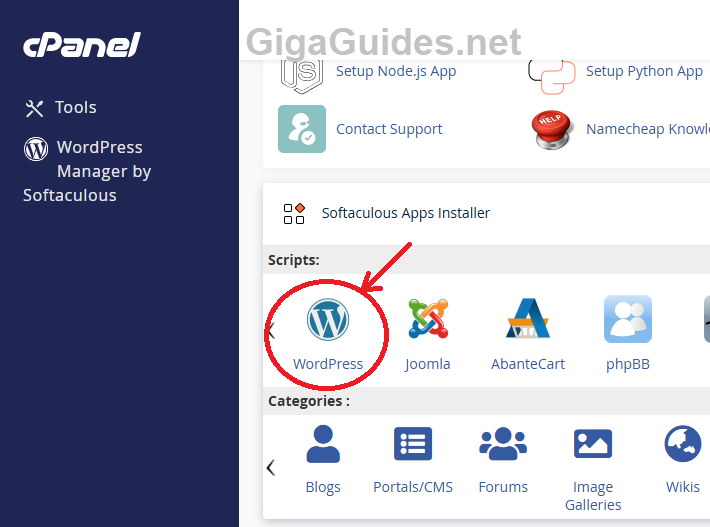Open Namecheap Knowledgebase link

[x=648, y=129]
